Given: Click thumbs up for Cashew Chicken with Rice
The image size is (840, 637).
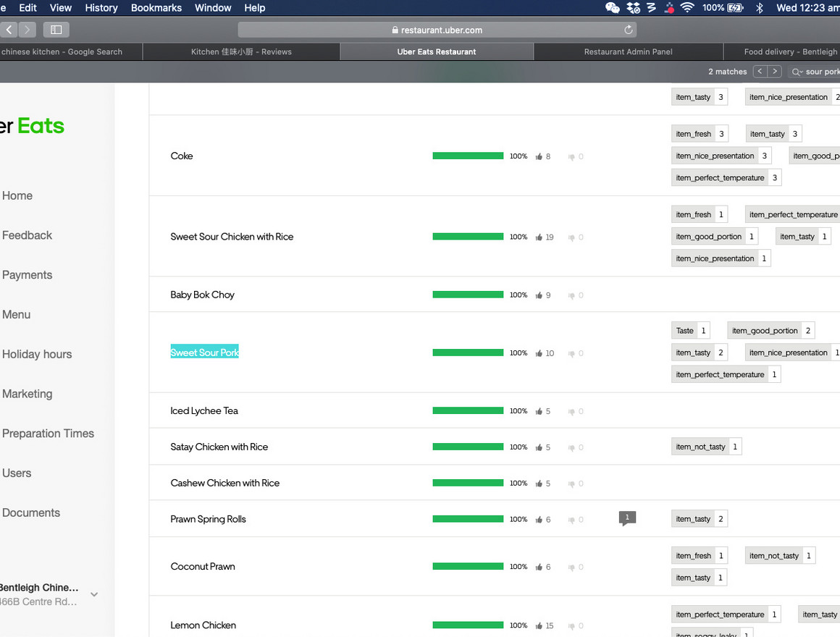Looking at the screenshot, I should point(539,484).
